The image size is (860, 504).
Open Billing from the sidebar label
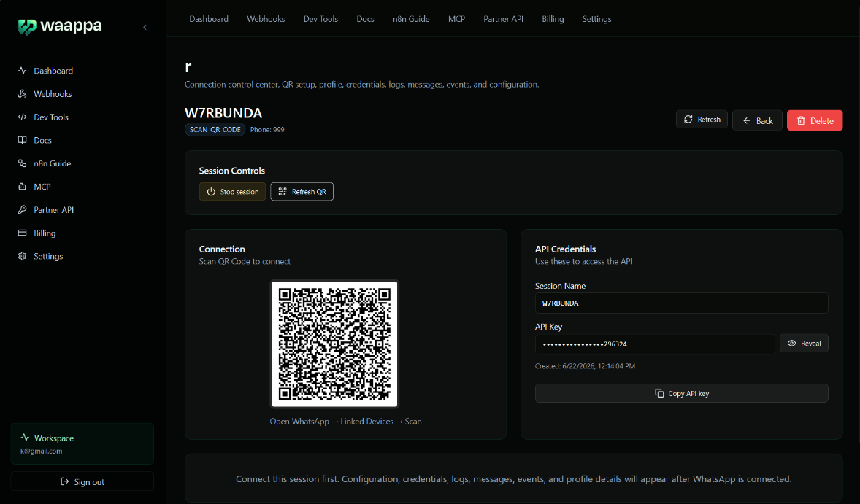[45, 233]
